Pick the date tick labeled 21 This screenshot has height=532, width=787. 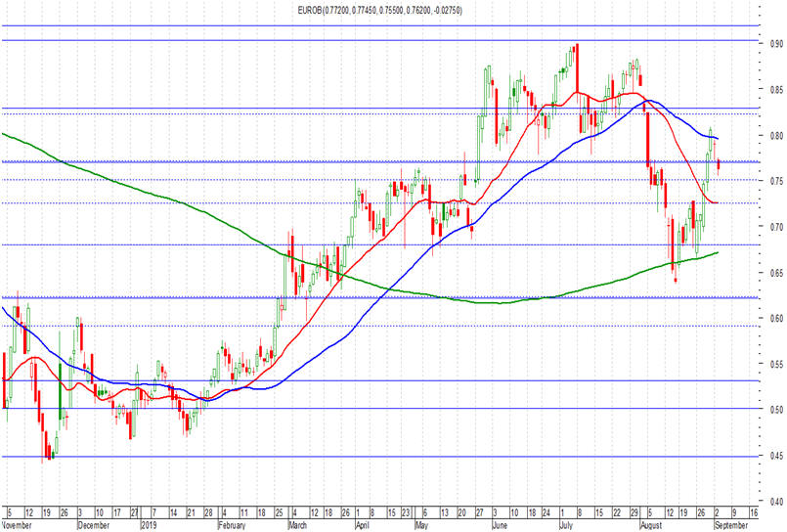(191, 512)
